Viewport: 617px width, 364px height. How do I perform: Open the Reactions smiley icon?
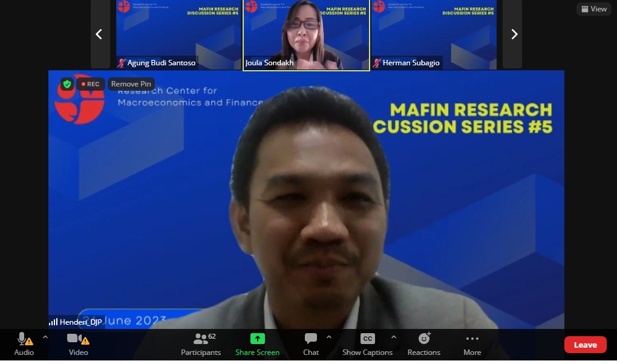point(424,339)
